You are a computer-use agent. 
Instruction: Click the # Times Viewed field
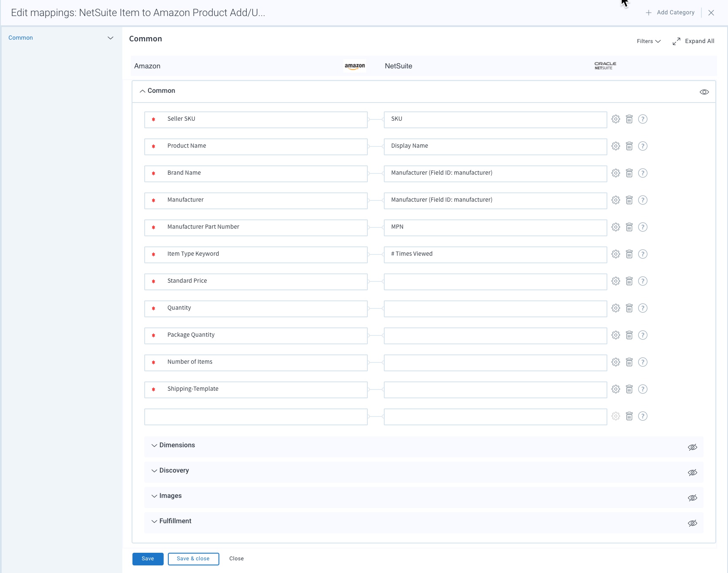click(495, 255)
